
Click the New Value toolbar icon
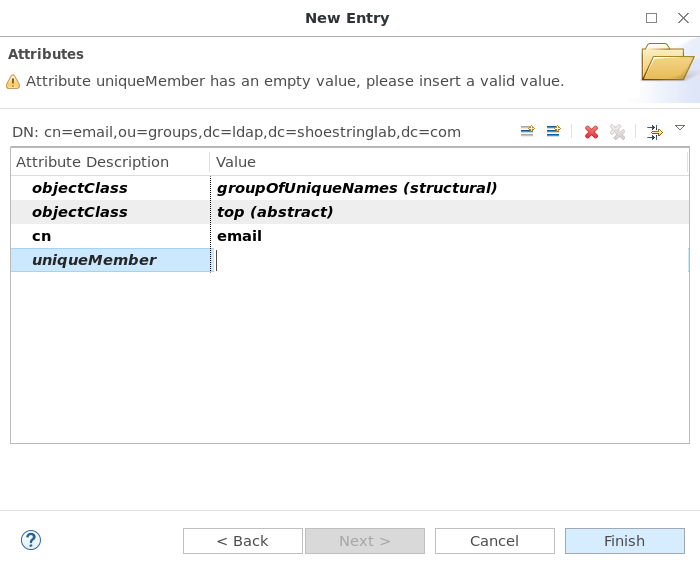(x=554, y=131)
